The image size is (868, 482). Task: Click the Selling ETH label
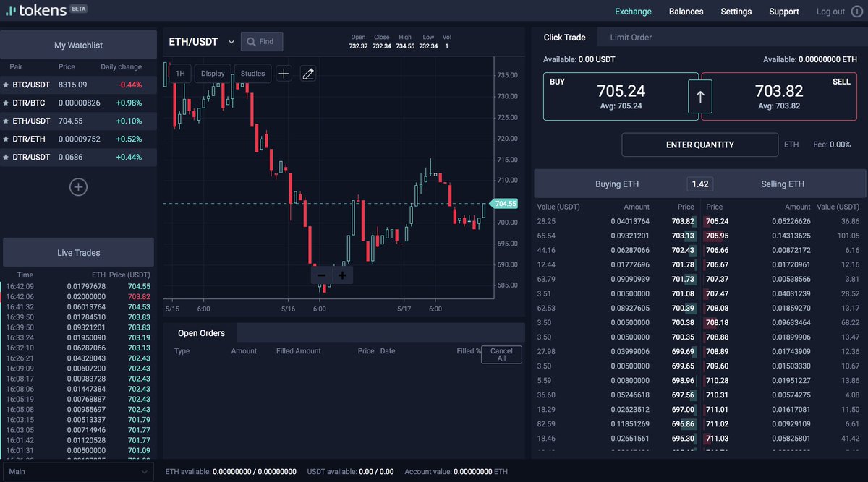coord(783,184)
